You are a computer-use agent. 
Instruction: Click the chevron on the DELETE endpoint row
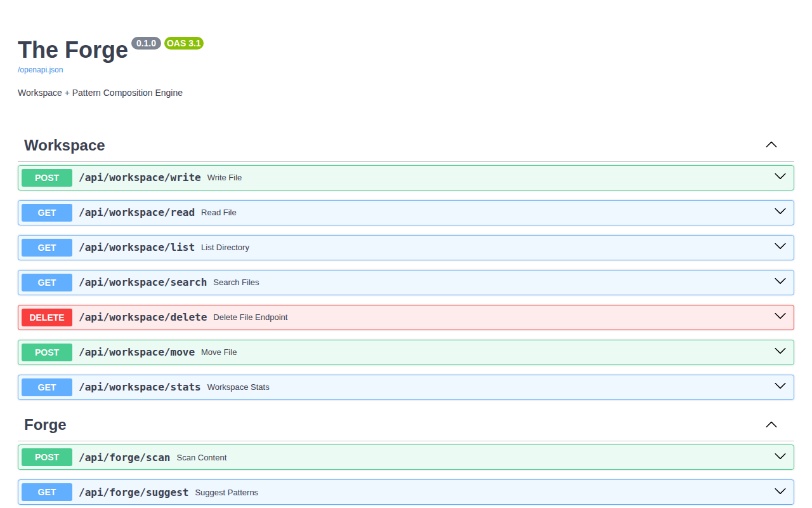780,316
